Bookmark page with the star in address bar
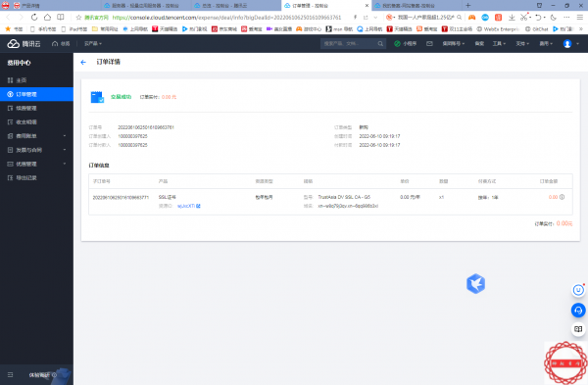The image size is (588, 385). coord(78,18)
